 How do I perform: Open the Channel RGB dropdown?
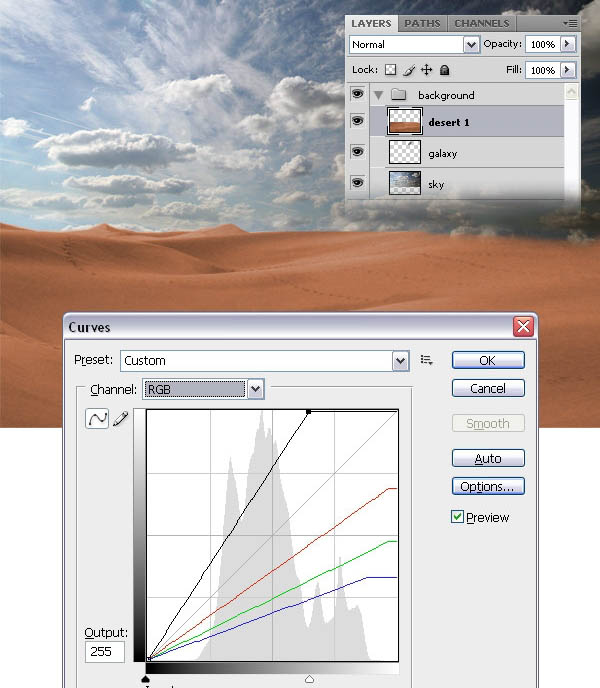pos(255,389)
